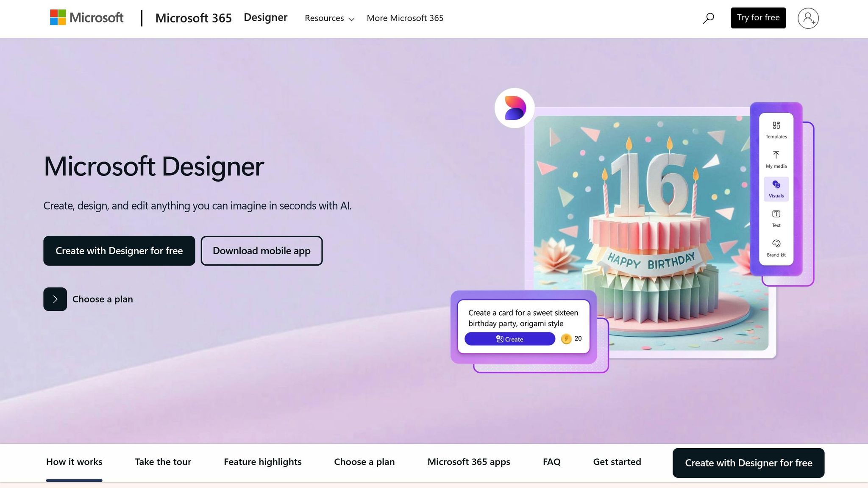The width and height of the screenshot is (868, 488).
Task: Jump to Get started tab
Action: pyautogui.click(x=617, y=462)
